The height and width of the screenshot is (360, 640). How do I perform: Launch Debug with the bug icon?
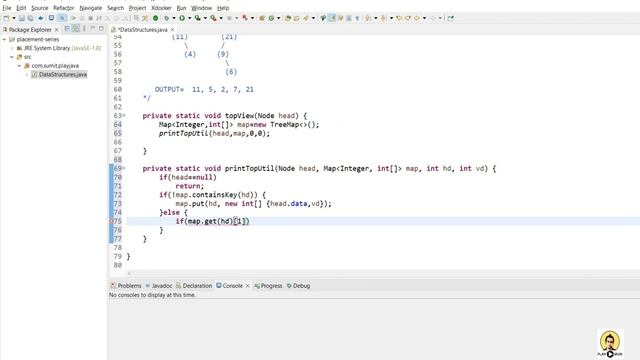pos(167,18)
